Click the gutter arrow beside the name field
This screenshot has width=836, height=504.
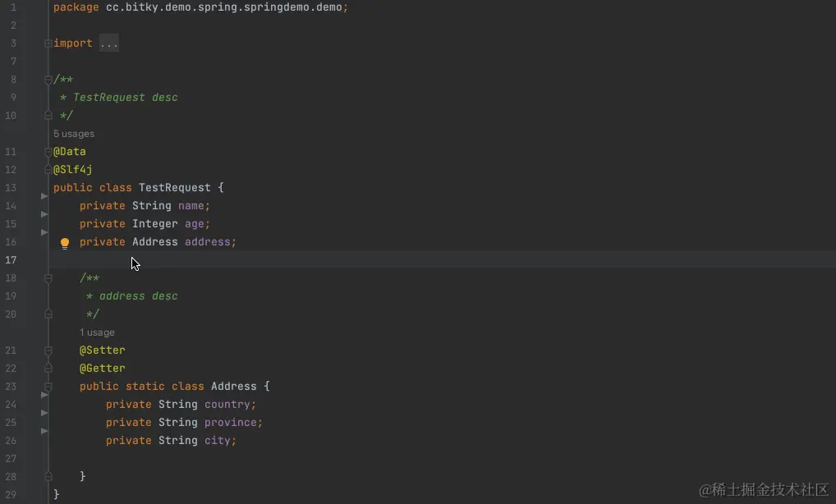[44, 196]
